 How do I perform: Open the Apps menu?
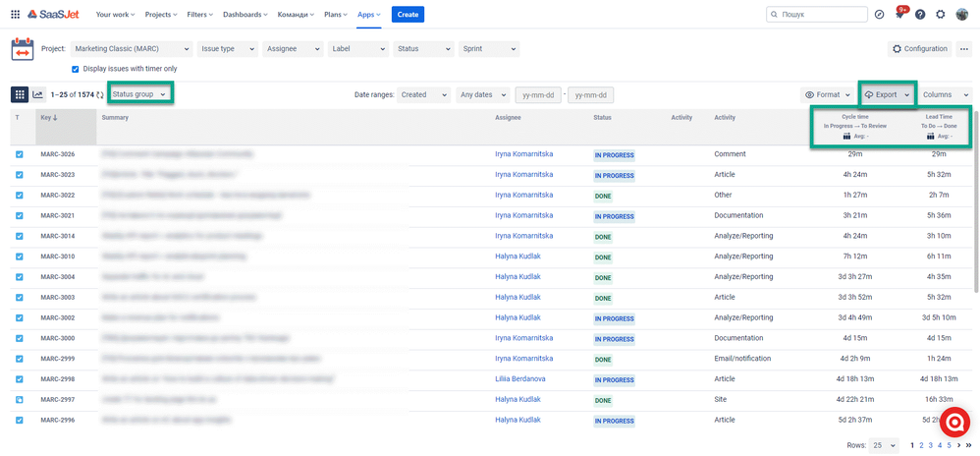point(369,15)
